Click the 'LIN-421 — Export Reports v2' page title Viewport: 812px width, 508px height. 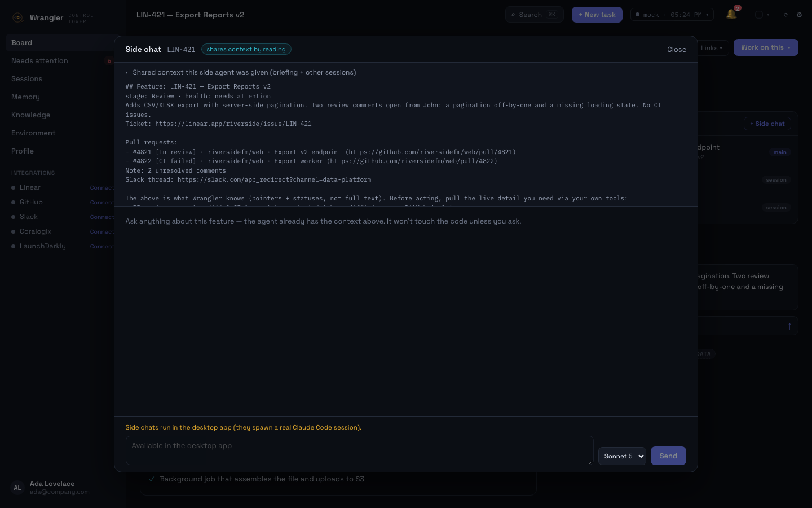pyautogui.click(x=190, y=15)
